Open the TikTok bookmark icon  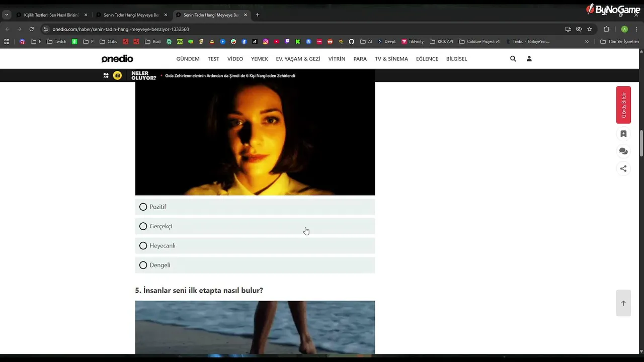tap(255, 42)
